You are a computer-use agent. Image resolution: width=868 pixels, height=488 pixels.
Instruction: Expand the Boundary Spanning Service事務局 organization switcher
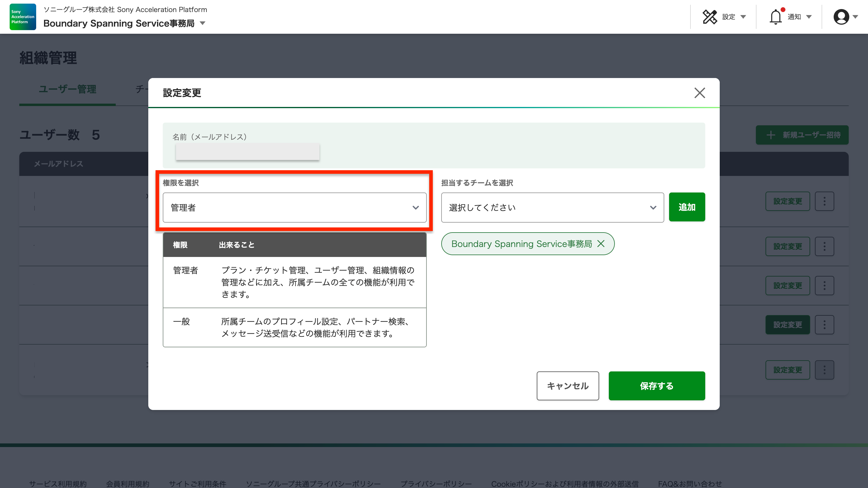[203, 23]
